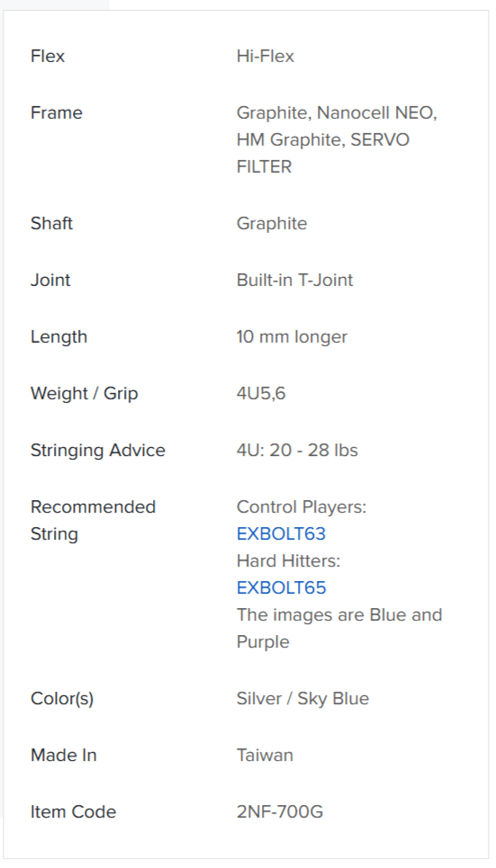Select the Built-in T-Joint value
Screen dimensions: 496x868
pyautogui.click(x=295, y=280)
